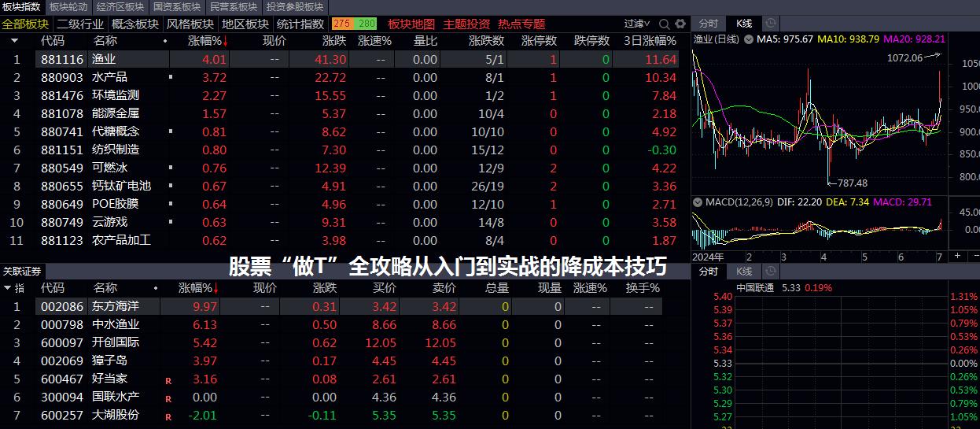980x429 pixels.
Task: Click the 关联证券 panel label
Action: [x=22, y=271]
